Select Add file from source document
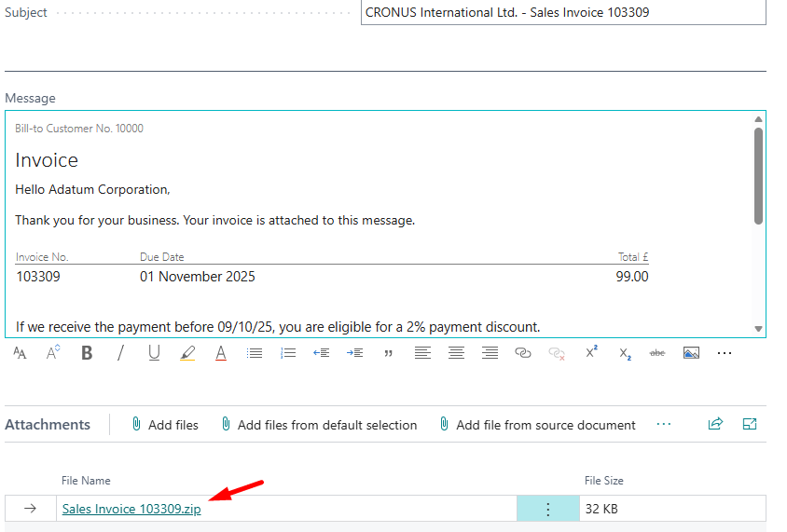Viewport: 787px width, 532px height. 537,425
